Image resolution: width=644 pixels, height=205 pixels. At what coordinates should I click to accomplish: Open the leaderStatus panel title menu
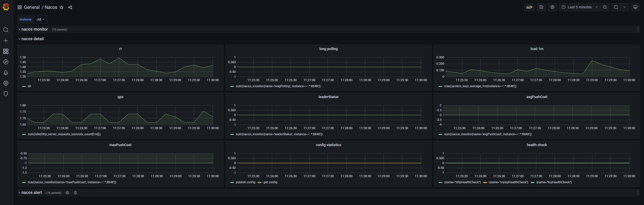pos(328,97)
